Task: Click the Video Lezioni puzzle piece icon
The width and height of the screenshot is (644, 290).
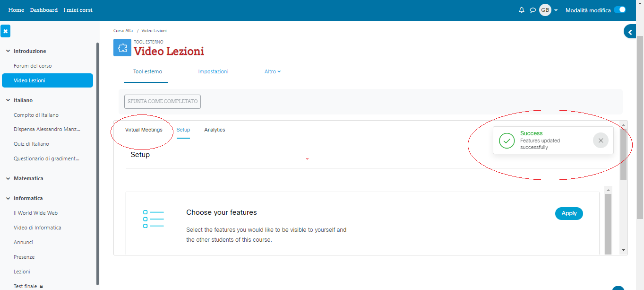Action: (122, 48)
